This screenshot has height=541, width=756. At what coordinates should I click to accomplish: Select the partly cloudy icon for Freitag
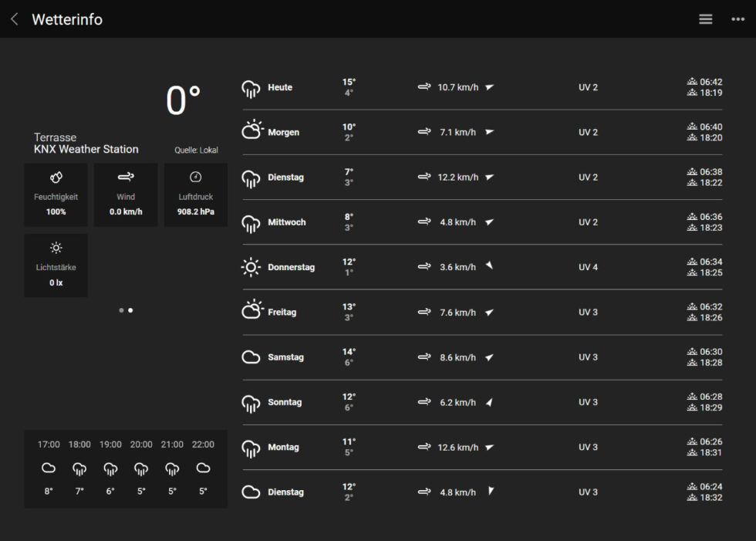251,311
